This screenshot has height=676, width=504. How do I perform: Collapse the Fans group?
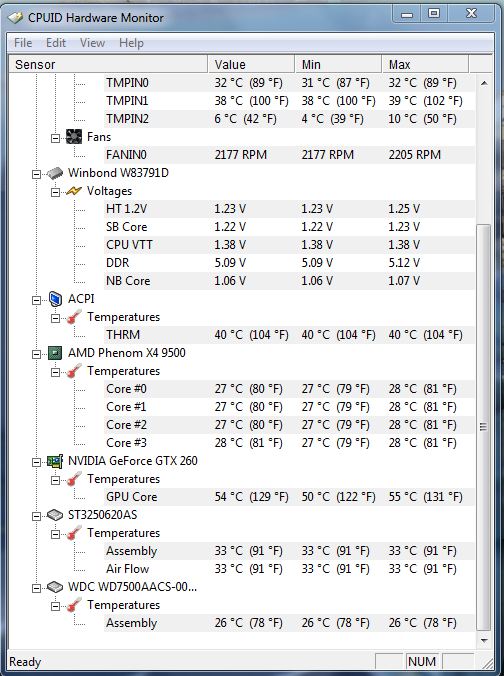[56, 138]
